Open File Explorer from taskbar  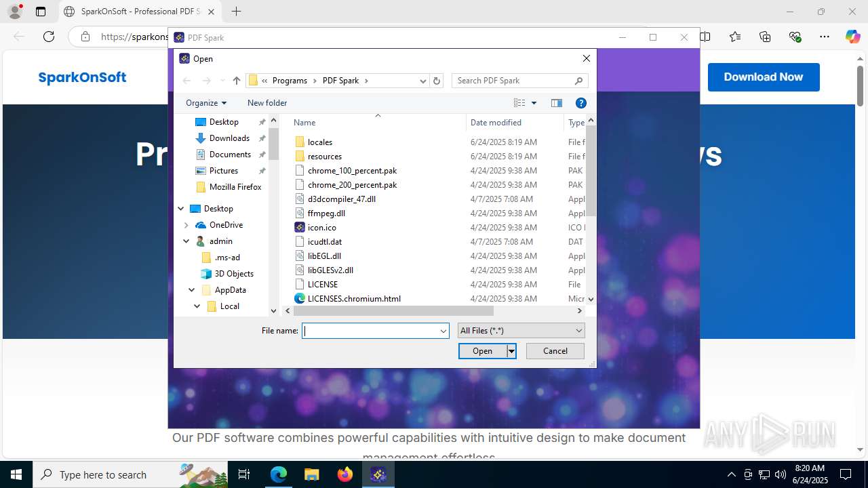click(311, 474)
